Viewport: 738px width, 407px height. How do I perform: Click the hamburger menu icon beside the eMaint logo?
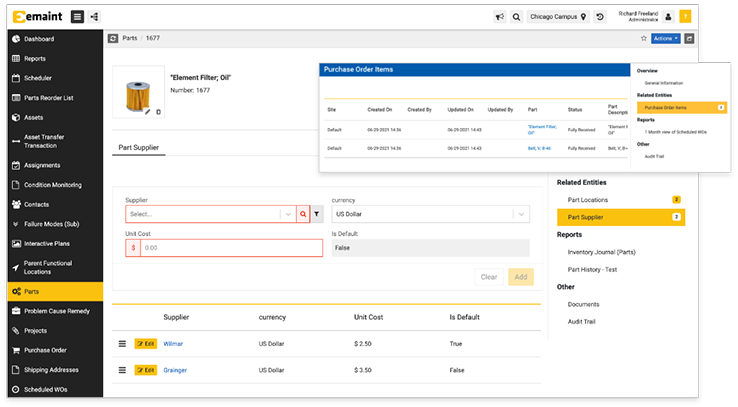(x=78, y=16)
